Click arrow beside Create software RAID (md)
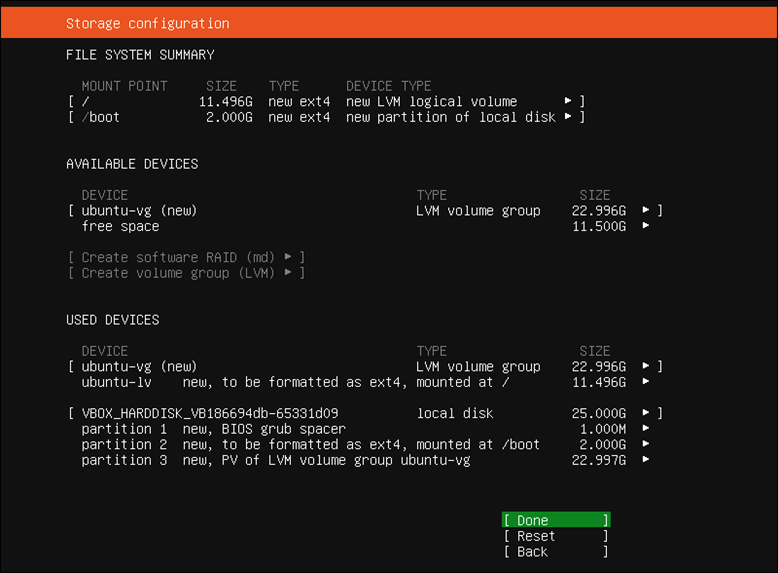 (x=288, y=256)
